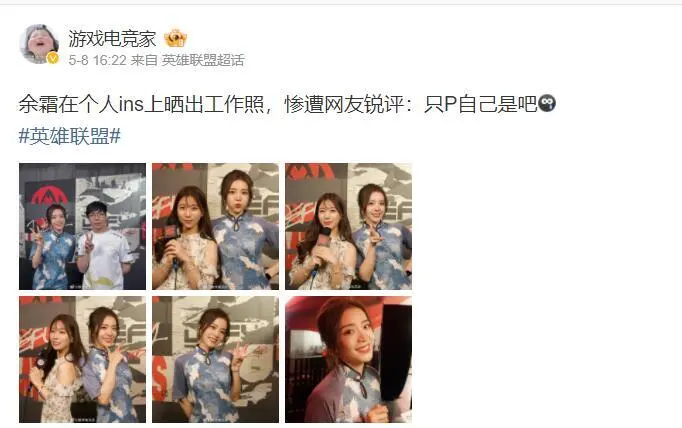Click the 5-8 16:22 post timestamp

97,60
